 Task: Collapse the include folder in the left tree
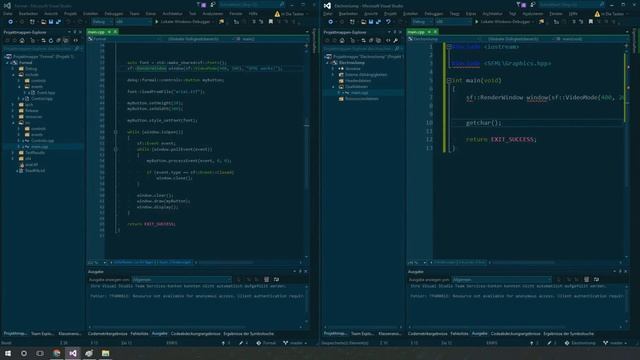tap(13, 75)
